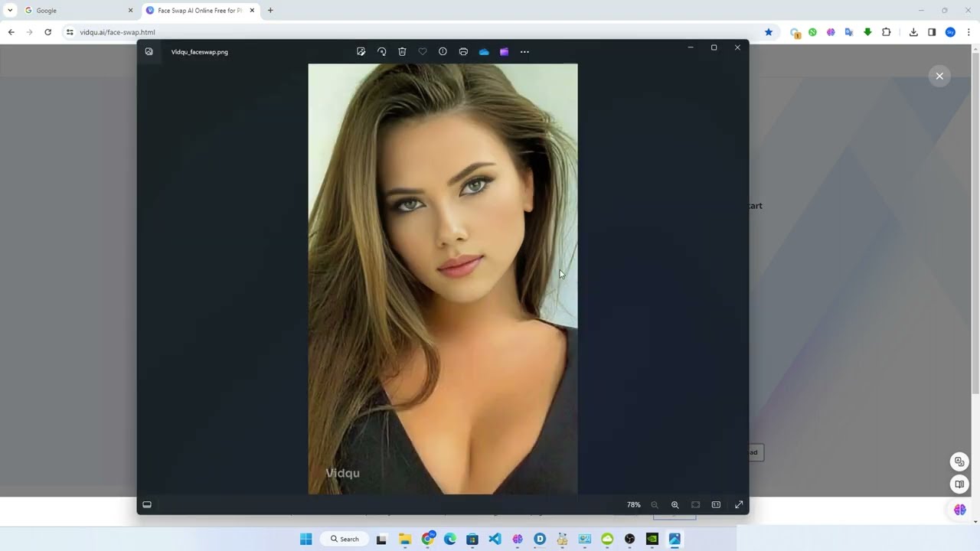Open Chrome's three-dot customize menu
This screenshot has width=980, height=551.
pos(970,32)
